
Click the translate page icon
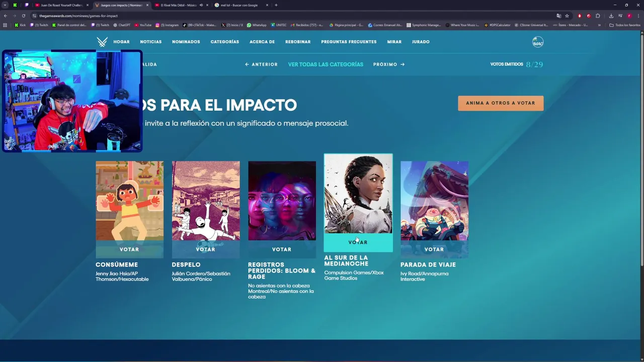coord(558,16)
